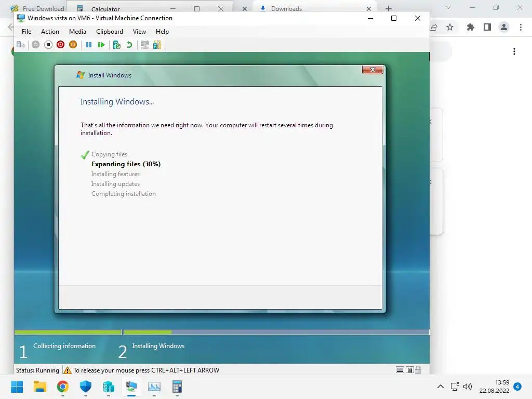Viewport: 532px width, 399px height.
Task: Open a new tab in Chrome
Action: [x=389, y=8]
